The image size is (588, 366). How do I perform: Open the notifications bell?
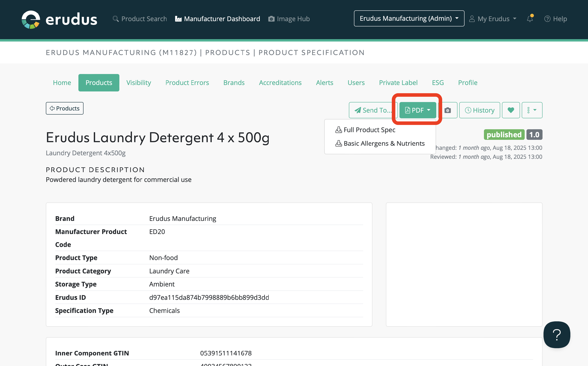coord(530,19)
